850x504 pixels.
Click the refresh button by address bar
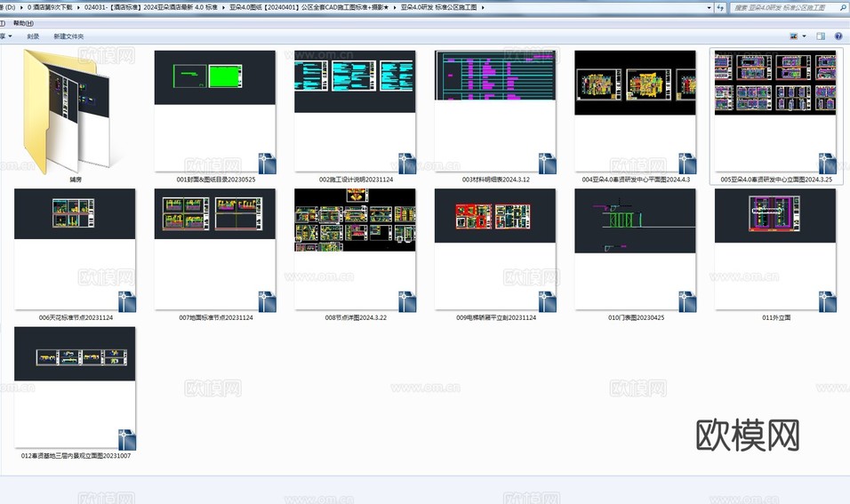(720, 8)
